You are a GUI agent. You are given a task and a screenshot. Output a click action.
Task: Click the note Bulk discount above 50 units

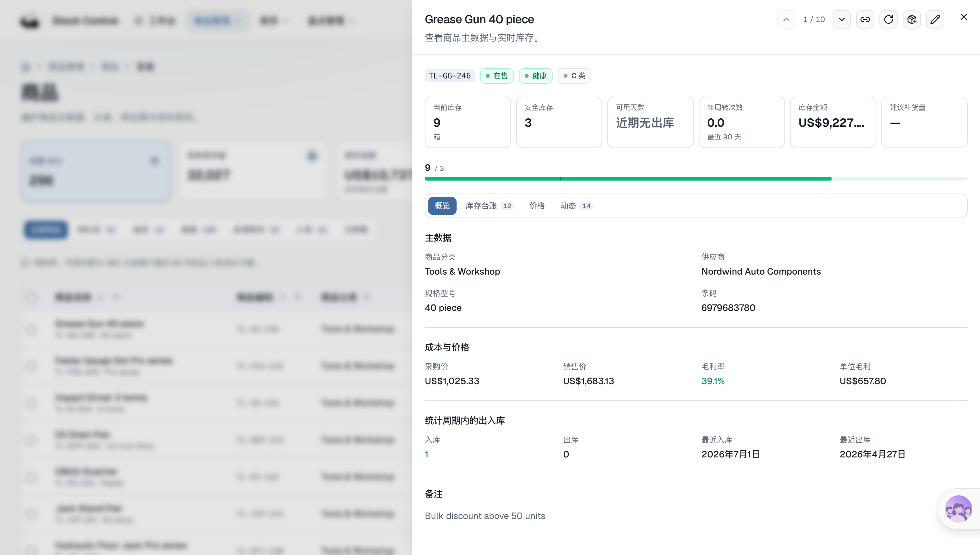[485, 516]
